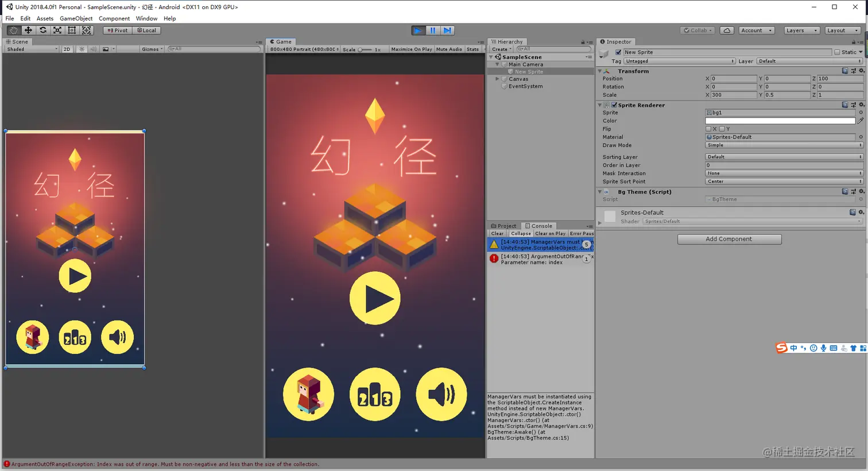Toggle Scene view lighting sun icon
The width and height of the screenshot is (868, 471).
tap(82, 49)
